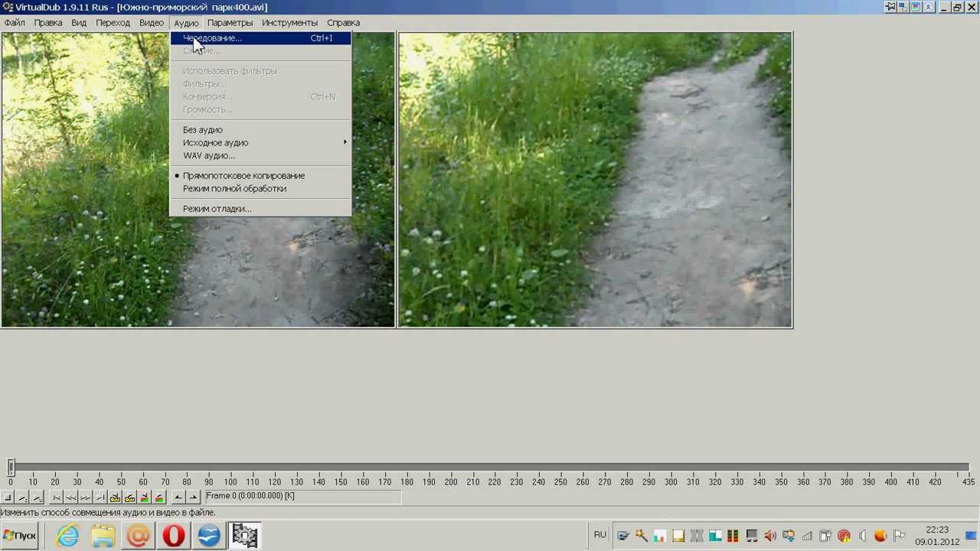This screenshot has height=551, width=980.
Task: Open the Переход menu
Action: (x=113, y=23)
